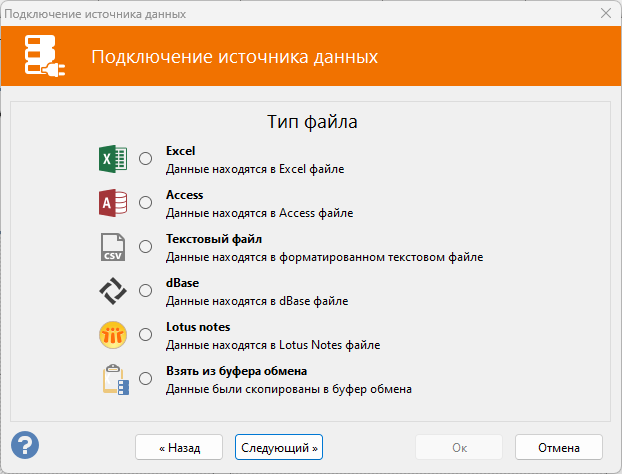Open help with the question mark icon

pyautogui.click(x=25, y=443)
